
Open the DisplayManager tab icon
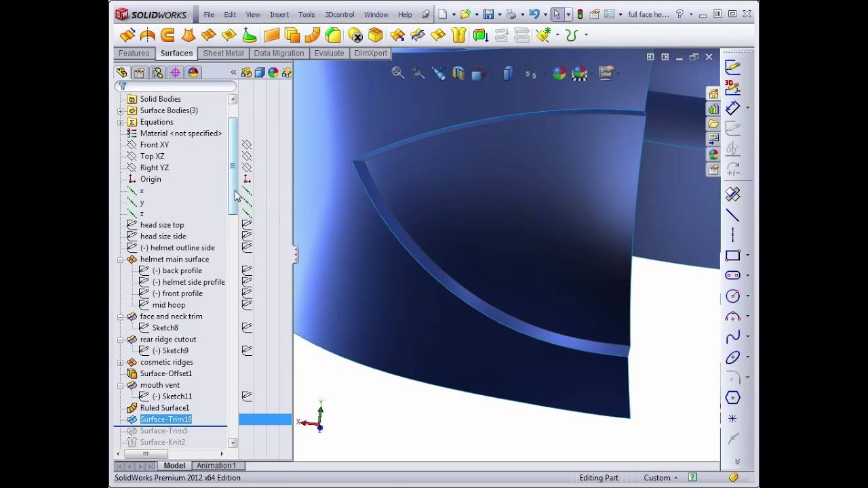click(x=193, y=73)
